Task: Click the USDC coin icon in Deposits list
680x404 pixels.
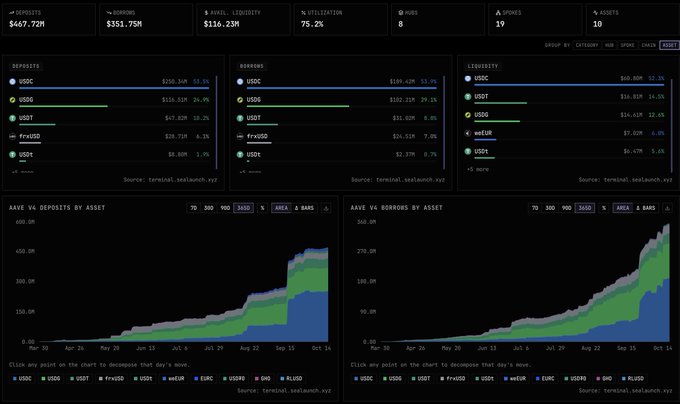Action: pos(12,81)
